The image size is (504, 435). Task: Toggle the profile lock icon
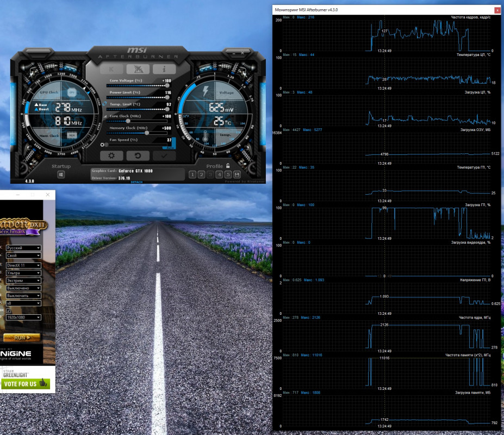[228, 166]
